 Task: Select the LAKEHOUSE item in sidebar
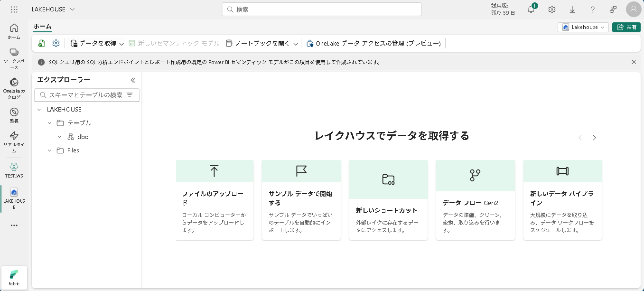(x=14, y=199)
